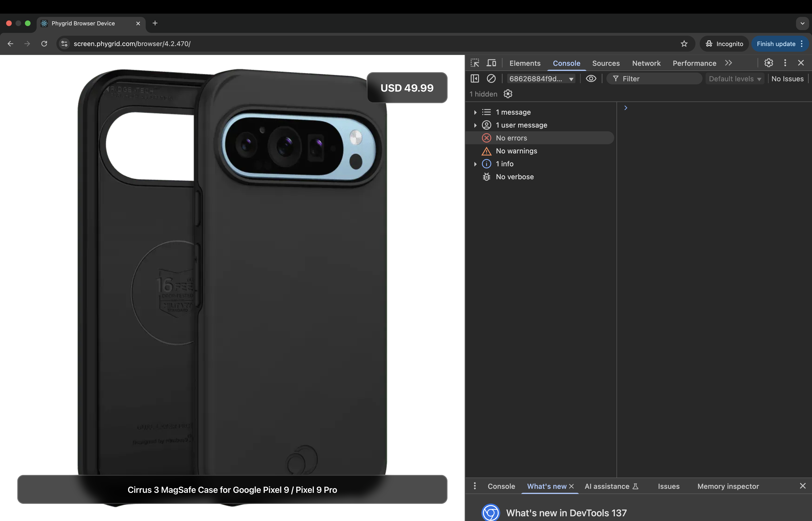This screenshot has width=812, height=521.
Task: Click the red error circle icon
Action: point(486,138)
